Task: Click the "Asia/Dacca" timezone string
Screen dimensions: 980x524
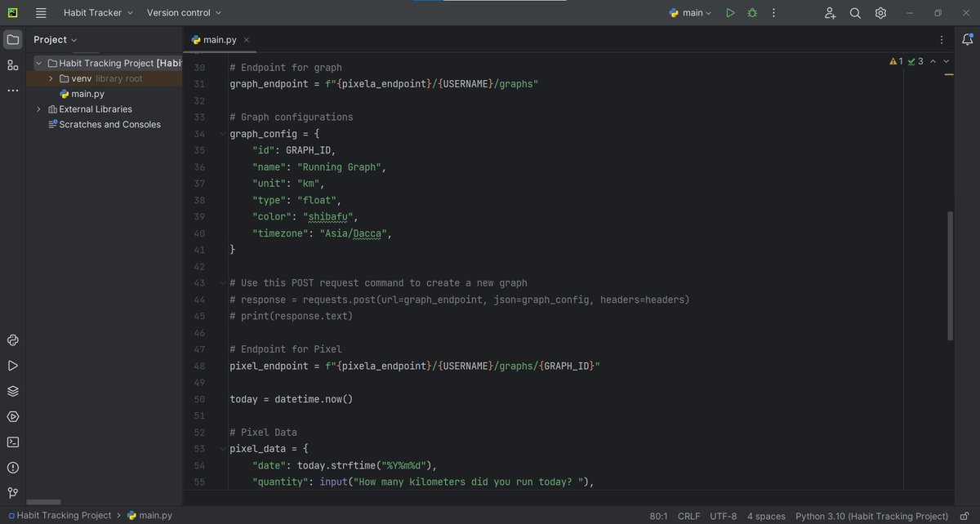Action: pyautogui.click(x=353, y=233)
